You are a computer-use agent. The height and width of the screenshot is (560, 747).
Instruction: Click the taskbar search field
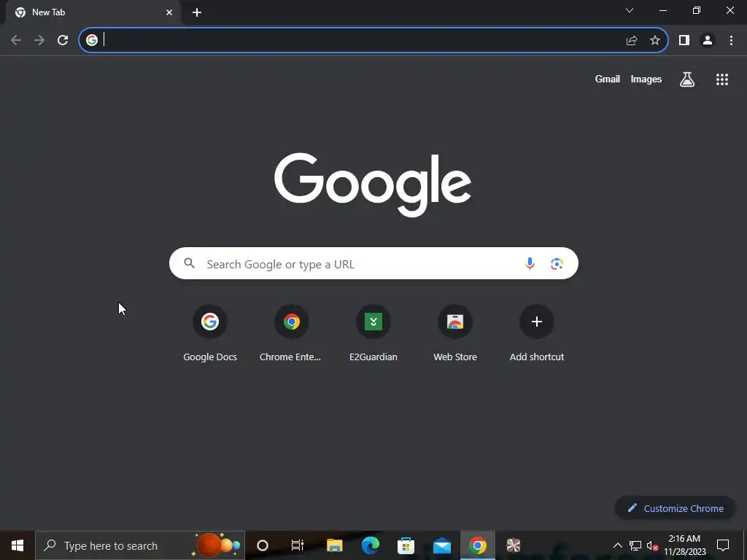[x=140, y=545]
